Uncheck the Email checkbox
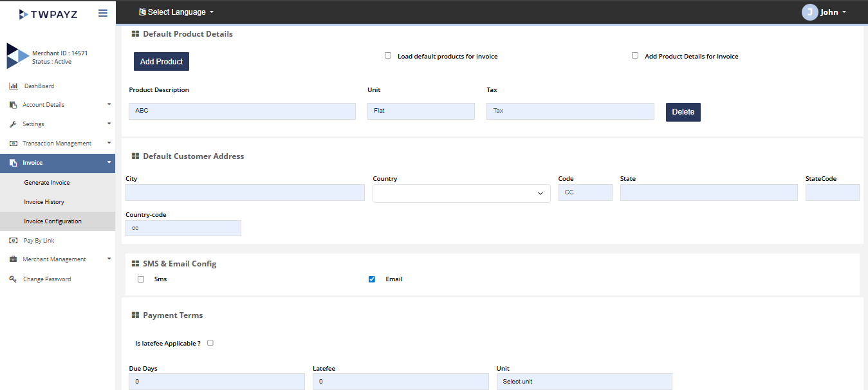Image resolution: width=868 pixels, height=390 pixels. pyautogui.click(x=372, y=279)
